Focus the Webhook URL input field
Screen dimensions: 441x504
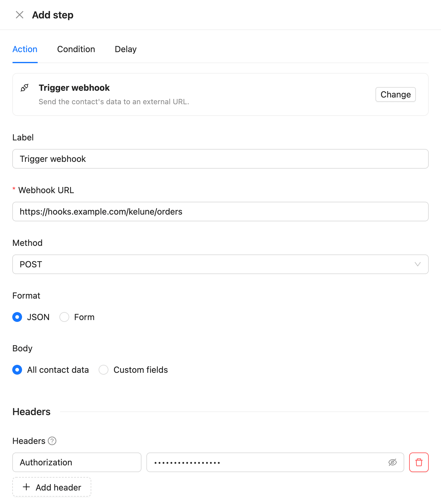pyautogui.click(x=221, y=212)
